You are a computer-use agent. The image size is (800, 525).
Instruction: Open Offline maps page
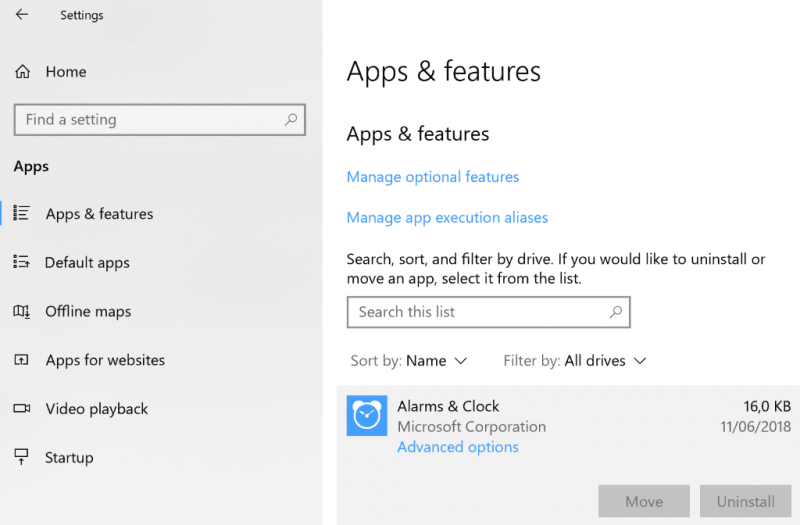click(x=88, y=311)
